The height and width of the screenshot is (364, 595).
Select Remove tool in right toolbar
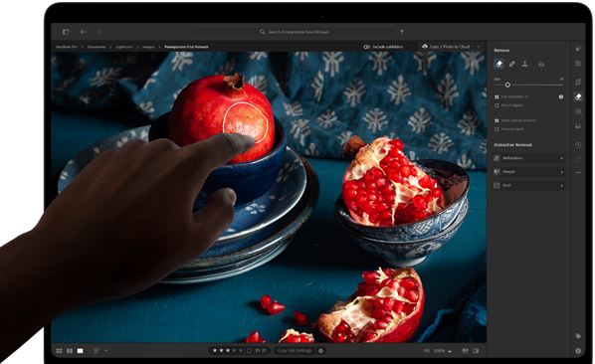[x=578, y=96]
